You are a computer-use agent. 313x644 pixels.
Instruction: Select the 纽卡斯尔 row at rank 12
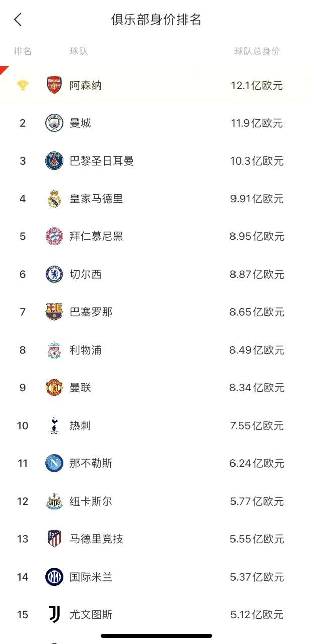point(156,501)
